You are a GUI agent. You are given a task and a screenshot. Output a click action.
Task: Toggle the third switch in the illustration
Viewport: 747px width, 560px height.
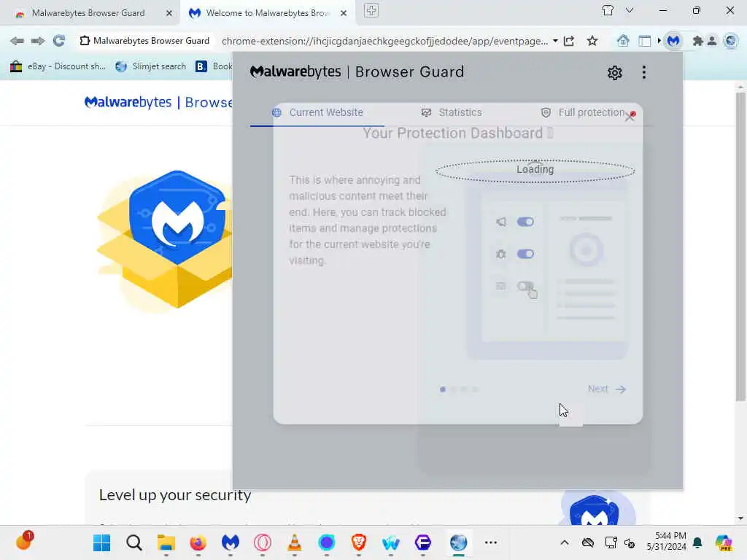click(x=525, y=286)
